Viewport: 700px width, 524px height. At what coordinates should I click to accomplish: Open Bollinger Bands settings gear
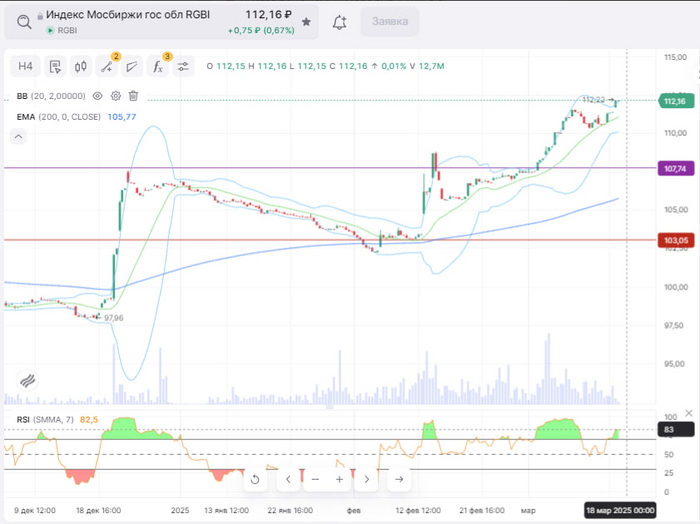116,96
